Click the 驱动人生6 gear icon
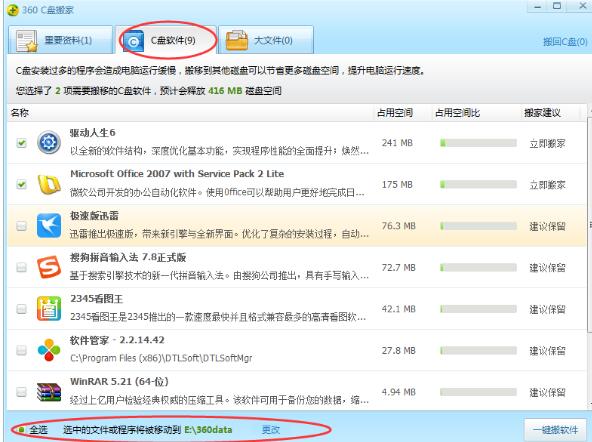 (49, 143)
